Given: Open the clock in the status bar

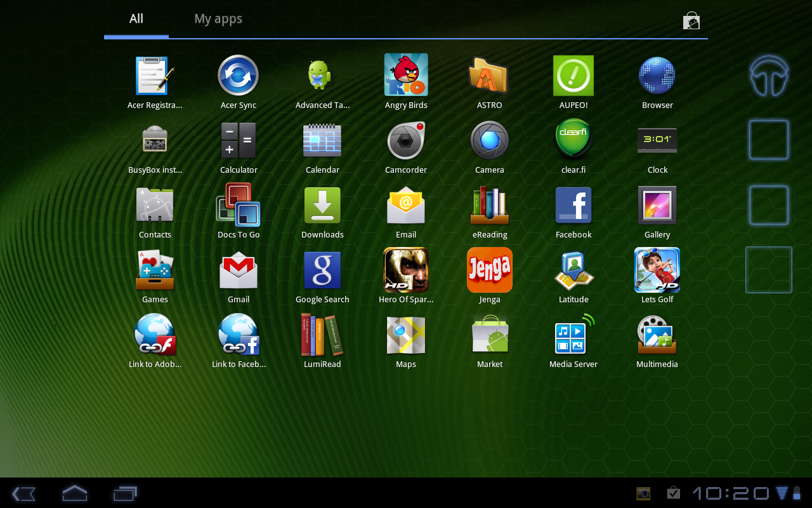Looking at the screenshot, I should 730,493.
